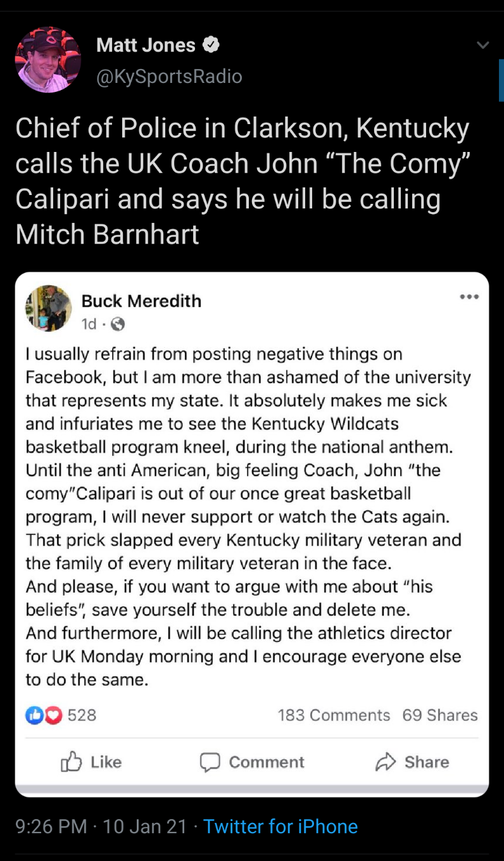Click the red heart reaction icon
The image size is (504, 861).
pos(54,715)
